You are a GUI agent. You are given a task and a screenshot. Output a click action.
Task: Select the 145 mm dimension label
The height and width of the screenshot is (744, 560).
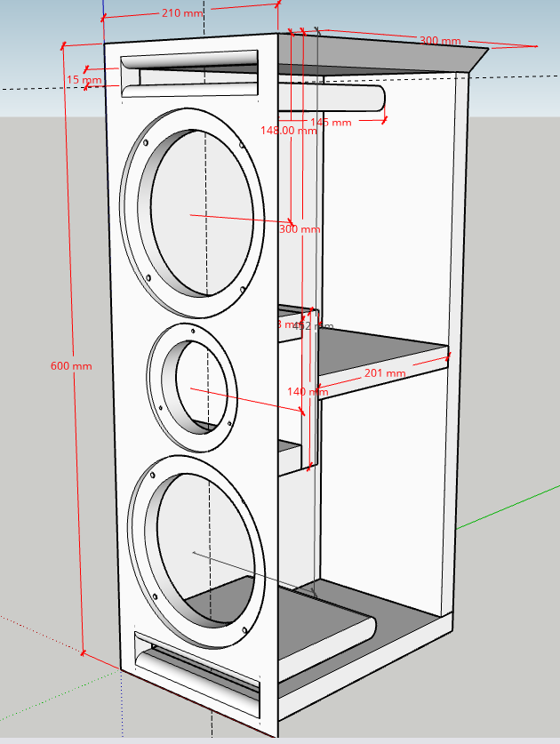pos(331,122)
